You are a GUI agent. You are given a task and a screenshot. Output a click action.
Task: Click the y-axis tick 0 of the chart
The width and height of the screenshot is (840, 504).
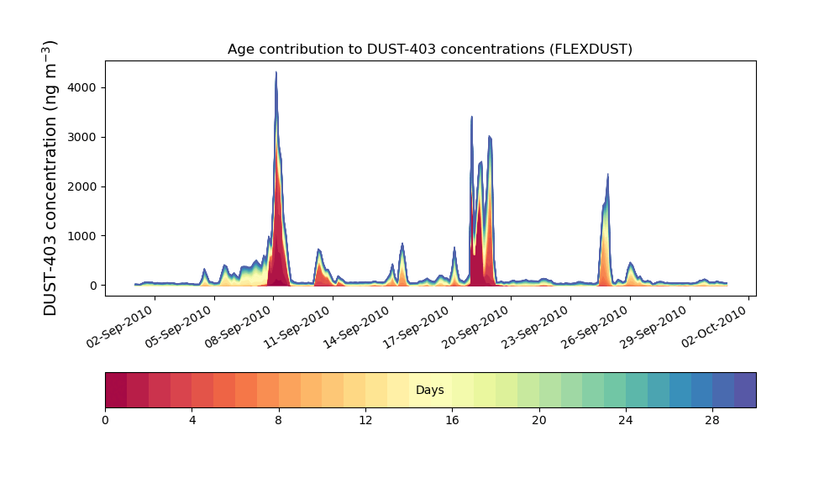[x=94, y=286]
